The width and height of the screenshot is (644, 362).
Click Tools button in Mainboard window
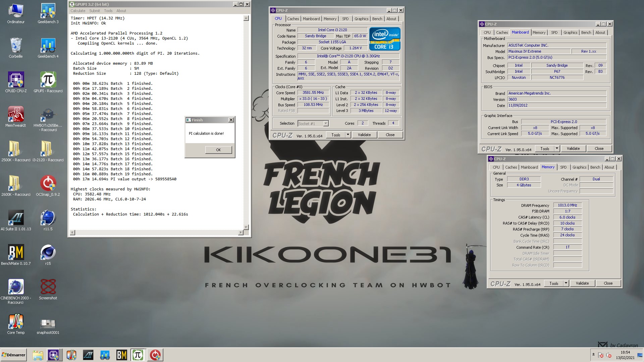(x=545, y=148)
